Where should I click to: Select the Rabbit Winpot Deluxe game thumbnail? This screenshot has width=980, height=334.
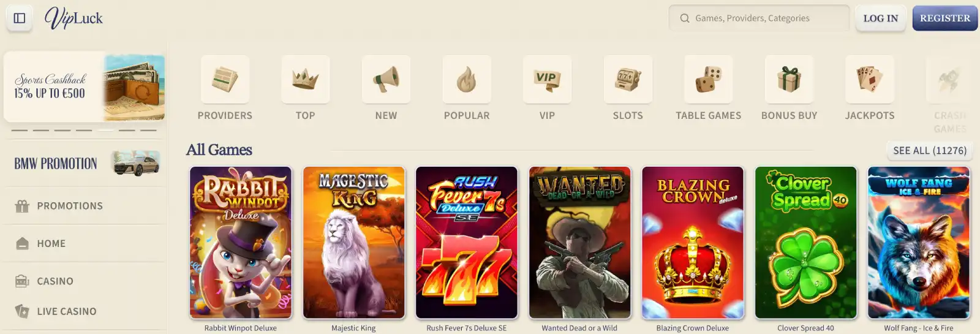click(241, 243)
